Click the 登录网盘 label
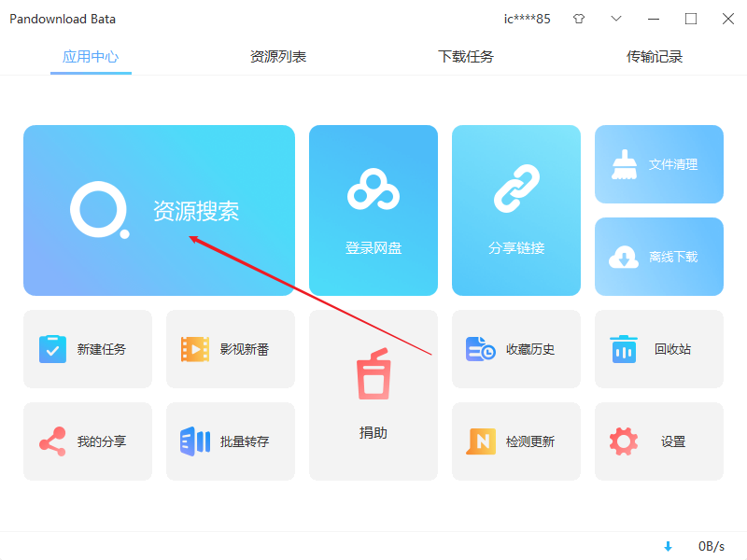Image resolution: width=747 pixels, height=560 pixels. pos(373,247)
